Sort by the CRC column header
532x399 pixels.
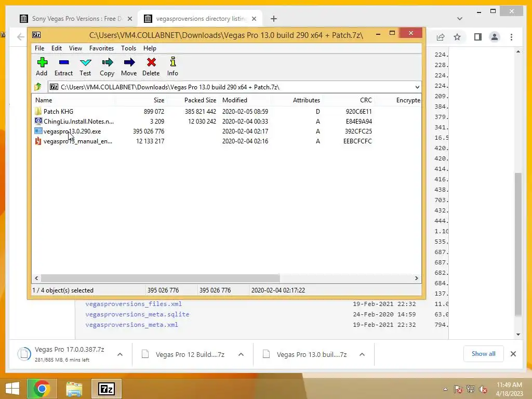click(x=349, y=100)
